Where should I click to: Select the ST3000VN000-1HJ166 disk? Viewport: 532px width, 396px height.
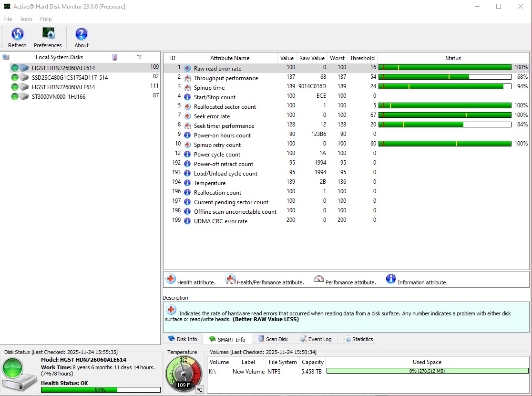(59, 96)
